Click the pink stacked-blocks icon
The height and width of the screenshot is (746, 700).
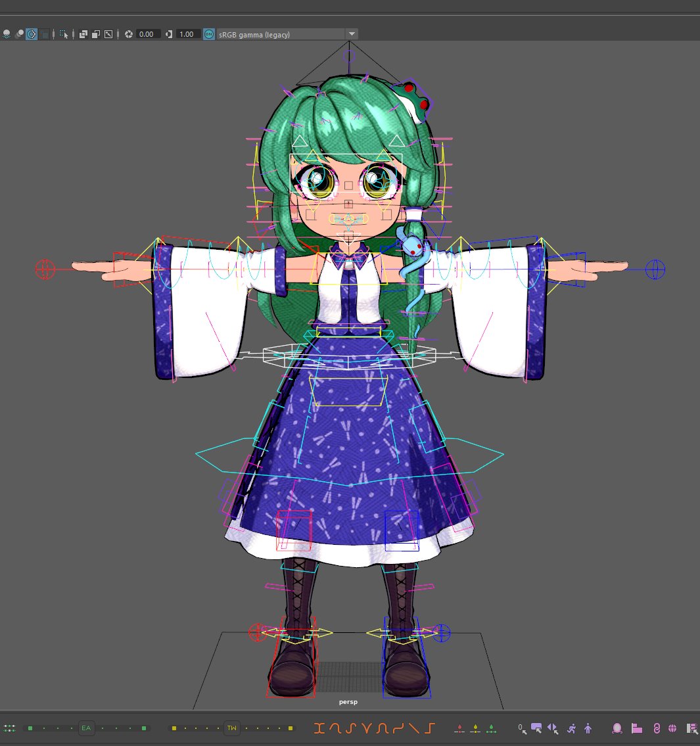[x=637, y=728]
